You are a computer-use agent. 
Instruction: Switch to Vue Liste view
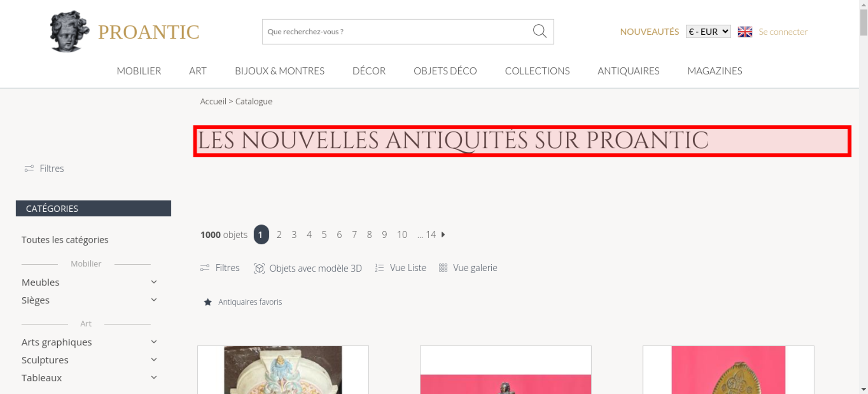[401, 268]
